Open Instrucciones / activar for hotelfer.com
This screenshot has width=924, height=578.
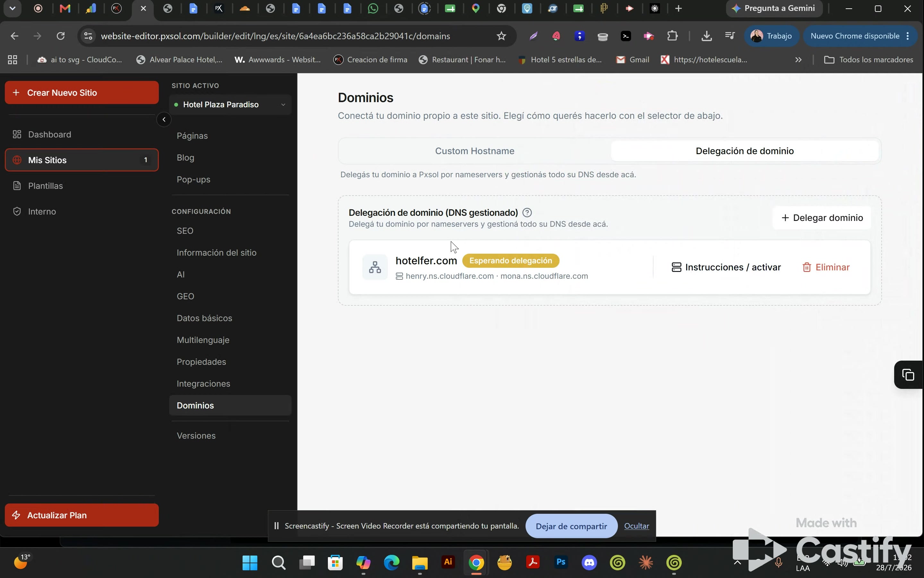pos(726,267)
